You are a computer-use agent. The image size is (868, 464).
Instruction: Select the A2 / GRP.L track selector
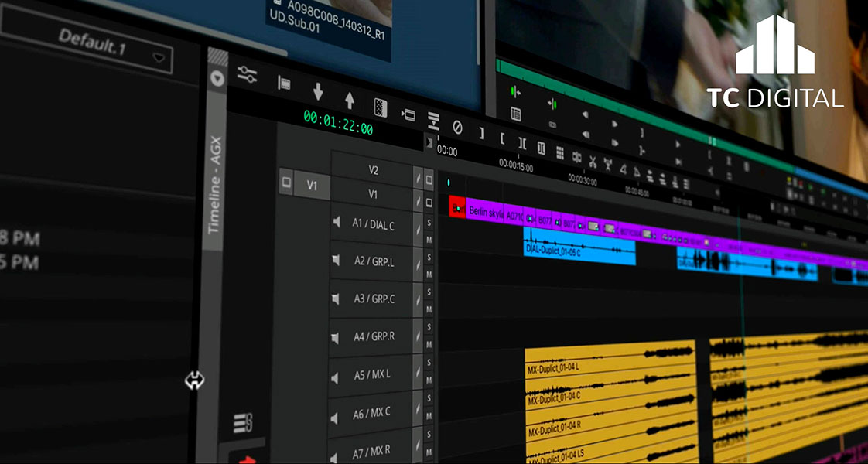pyautogui.click(x=371, y=261)
